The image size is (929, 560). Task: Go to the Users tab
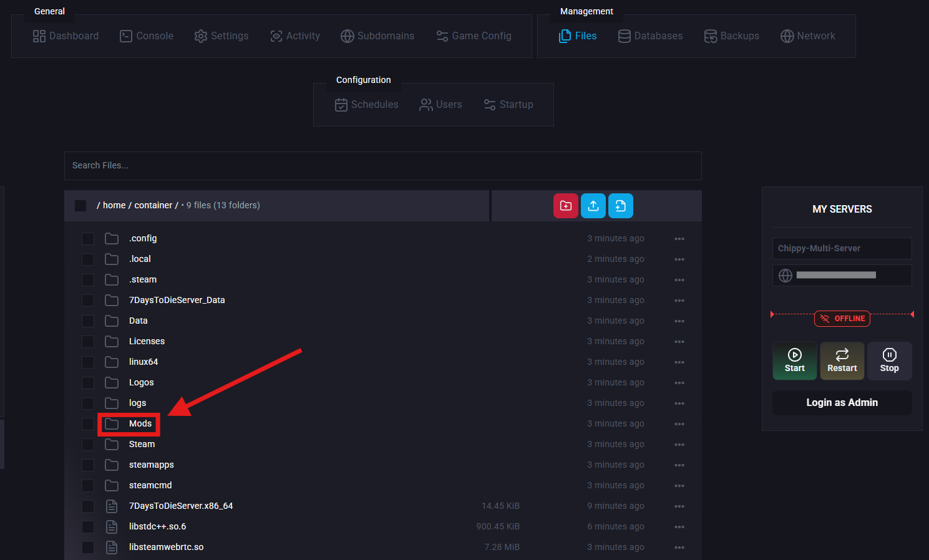[441, 105]
